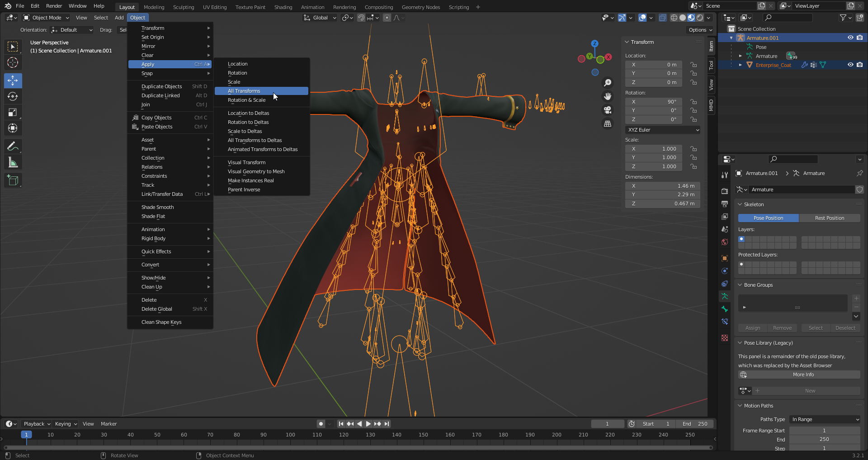This screenshot has height=460, width=868.
Task: Choose All Transforms in Apply submenu
Action: click(261, 91)
